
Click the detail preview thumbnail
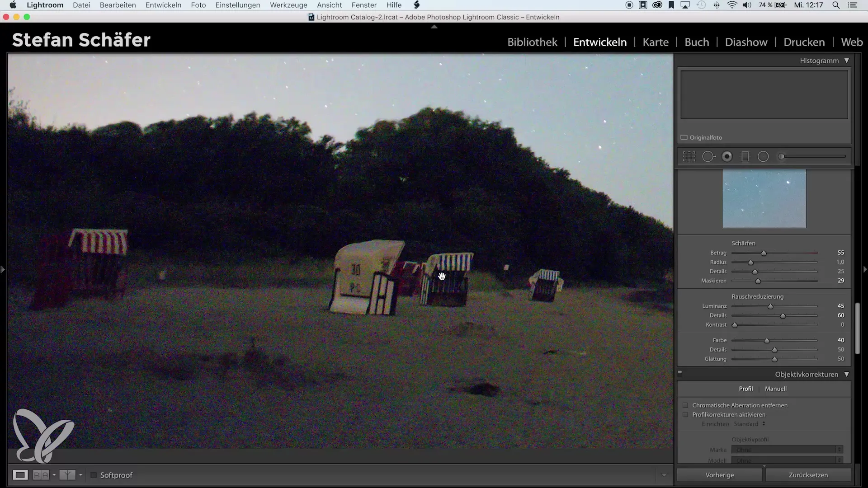(x=764, y=198)
